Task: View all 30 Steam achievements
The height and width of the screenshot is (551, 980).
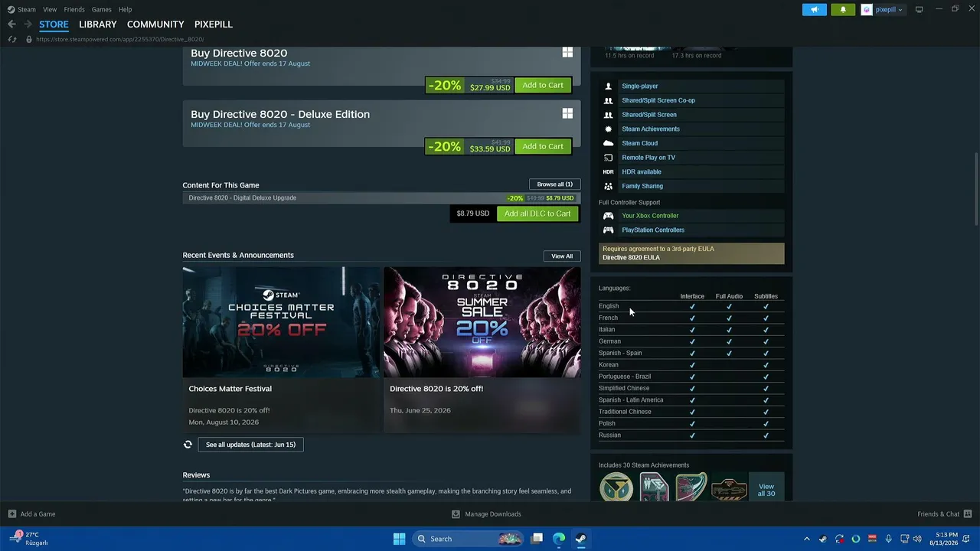Action: click(x=766, y=487)
